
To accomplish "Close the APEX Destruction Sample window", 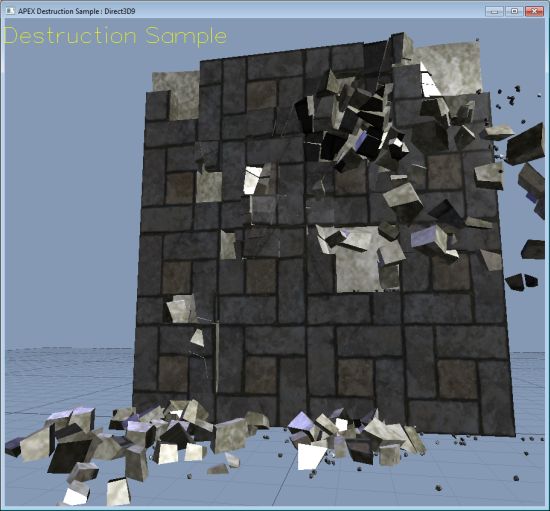I will pos(534,11).
